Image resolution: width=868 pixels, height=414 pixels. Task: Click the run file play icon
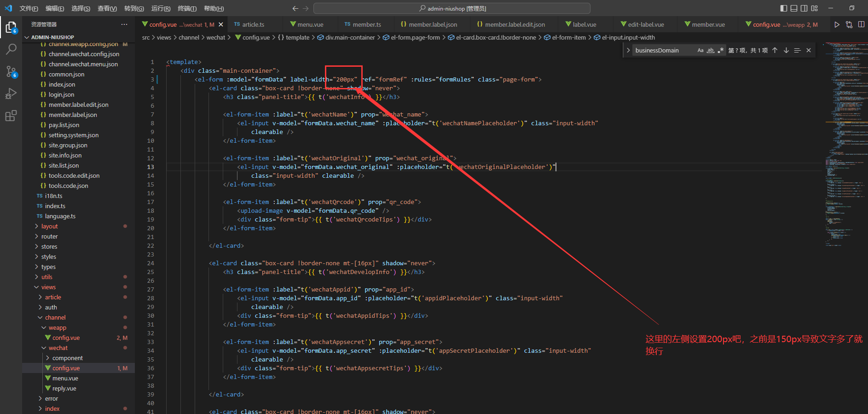[x=837, y=24]
